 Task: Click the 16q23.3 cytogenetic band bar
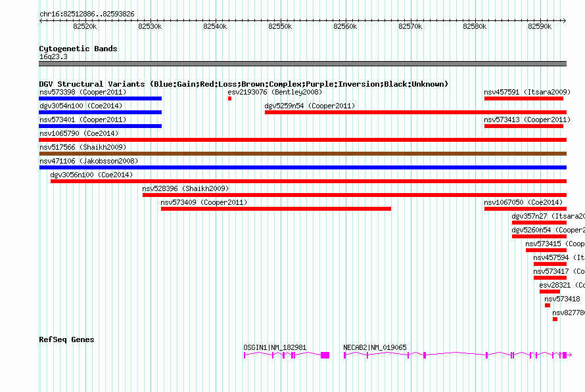coord(302,64)
